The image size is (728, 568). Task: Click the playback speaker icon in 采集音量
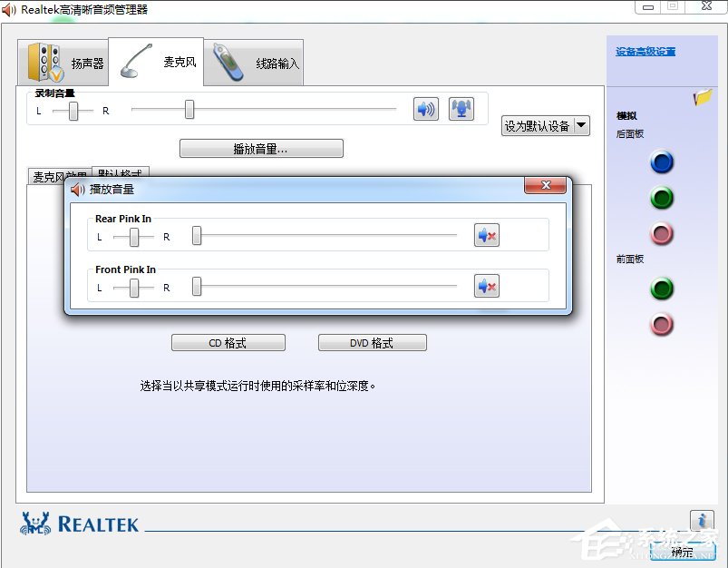click(x=425, y=109)
